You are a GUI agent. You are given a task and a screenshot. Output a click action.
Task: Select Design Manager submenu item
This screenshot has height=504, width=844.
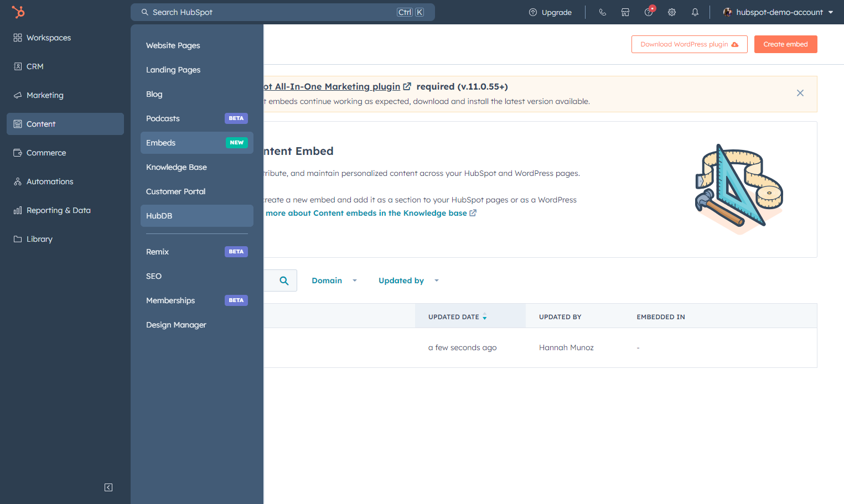coord(197,325)
